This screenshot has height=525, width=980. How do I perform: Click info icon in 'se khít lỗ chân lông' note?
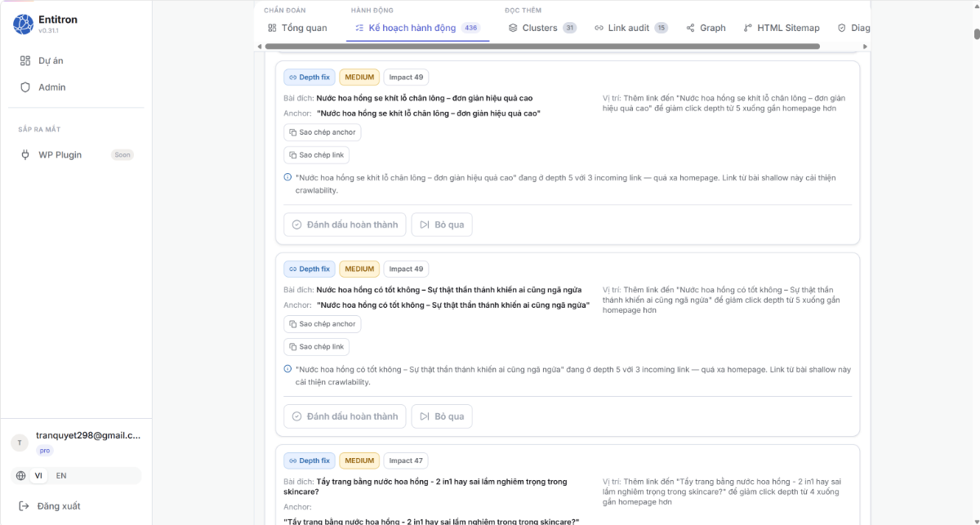point(287,177)
